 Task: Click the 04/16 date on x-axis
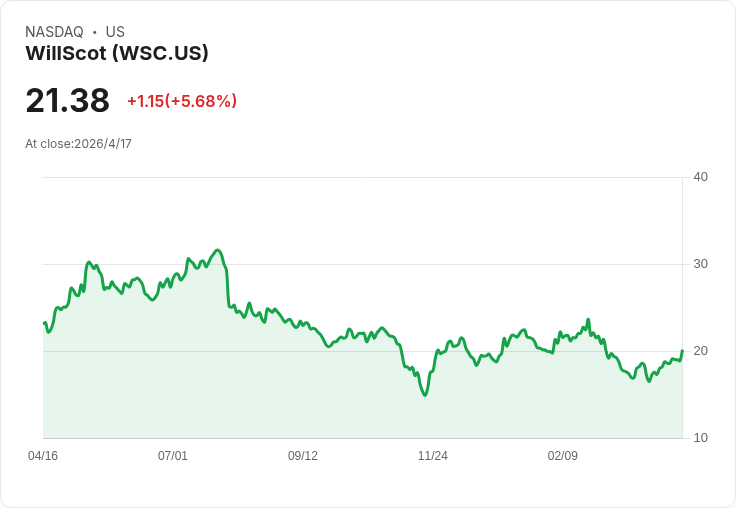(43, 455)
